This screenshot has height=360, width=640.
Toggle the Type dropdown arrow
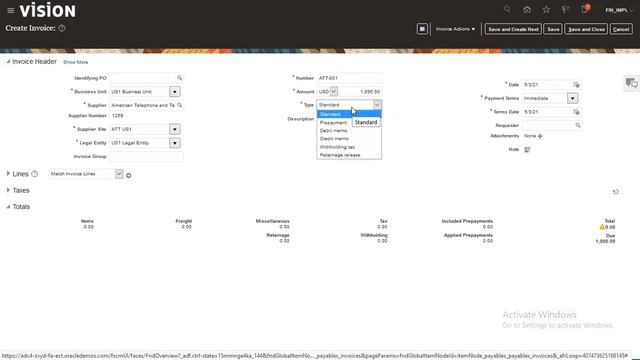tap(377, 105)
